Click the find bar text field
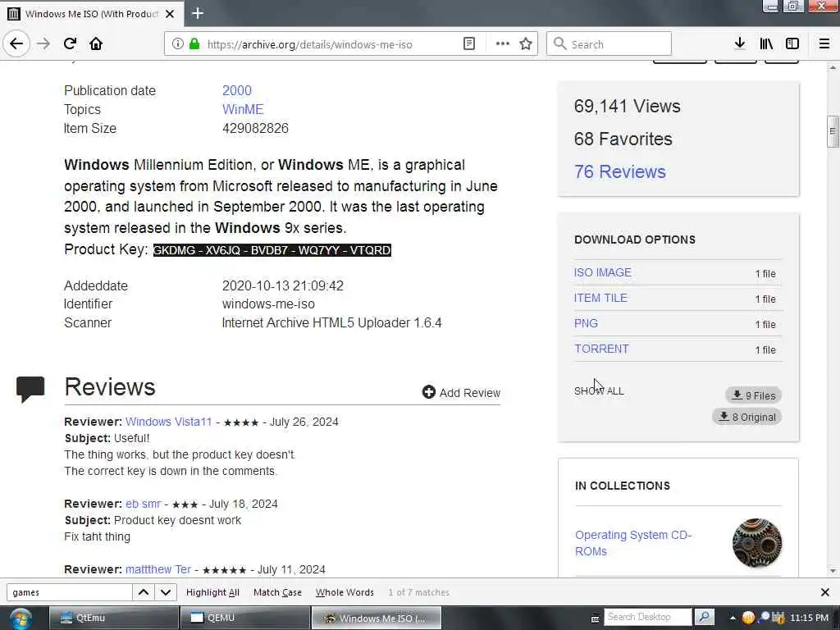 click(69, 592)
